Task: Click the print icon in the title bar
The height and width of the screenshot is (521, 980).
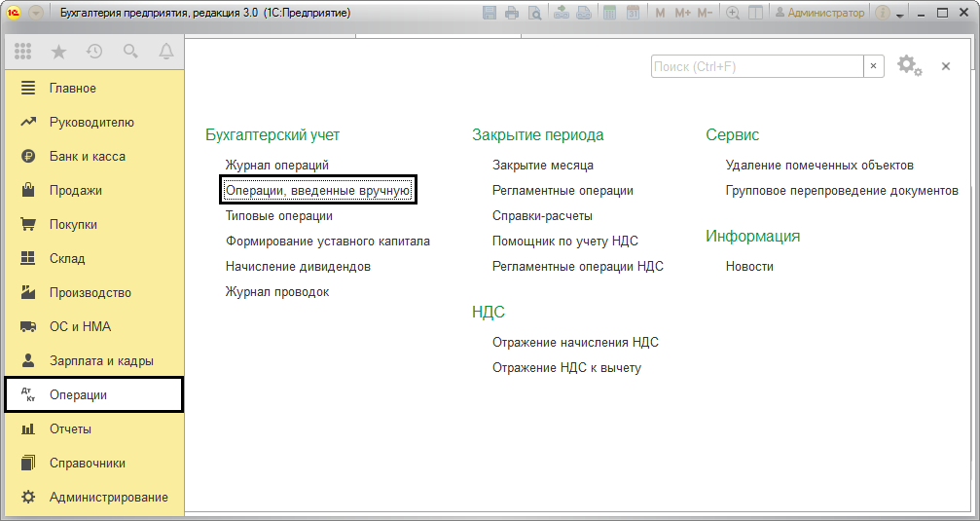Action: pos(512,14)
